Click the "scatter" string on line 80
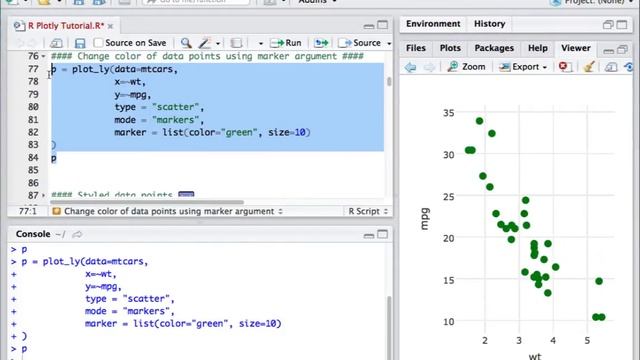 [x=176, y=107]
